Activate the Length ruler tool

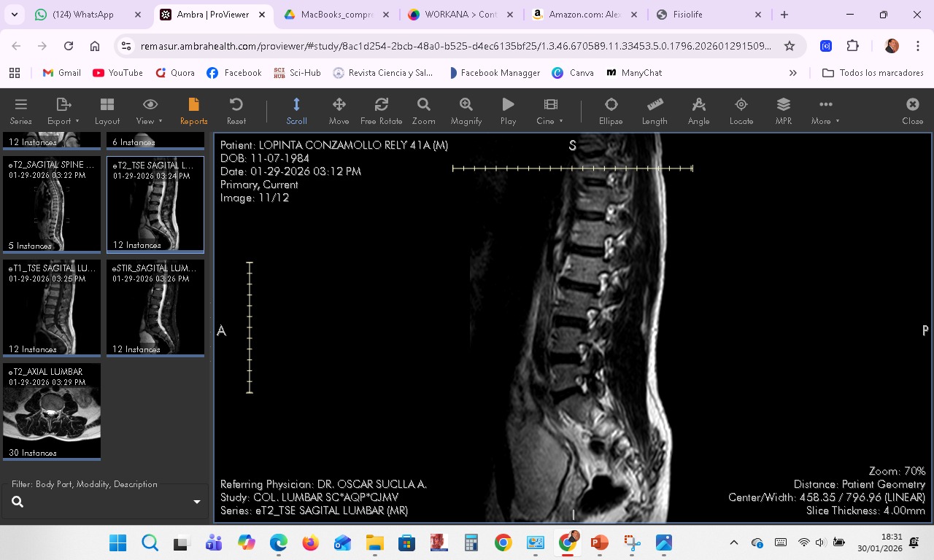[x=655, y=111]
